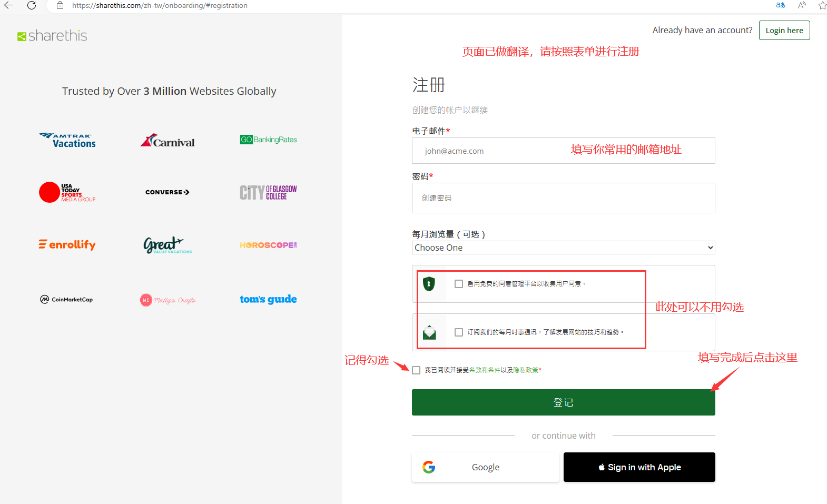Reload the page with the refresh icon
This screenshot has width=827, height=504.
[x=32, y=5]
